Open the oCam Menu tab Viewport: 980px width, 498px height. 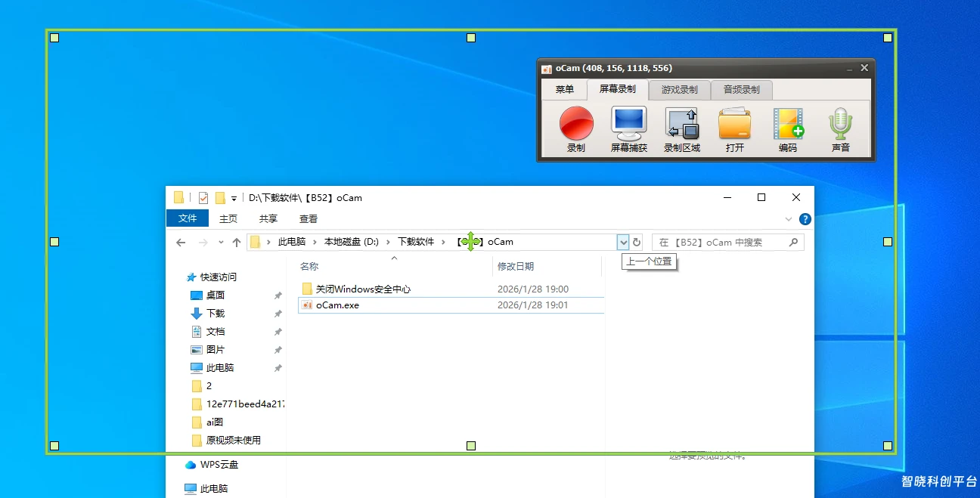(x=564, y=90)
